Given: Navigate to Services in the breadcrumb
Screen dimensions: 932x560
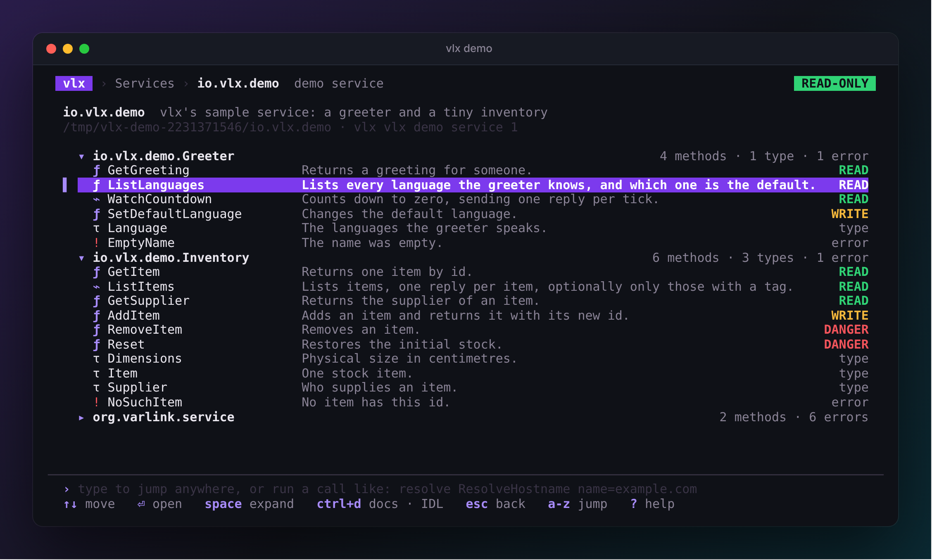Looking at the screenshot, I should (145, 83).
